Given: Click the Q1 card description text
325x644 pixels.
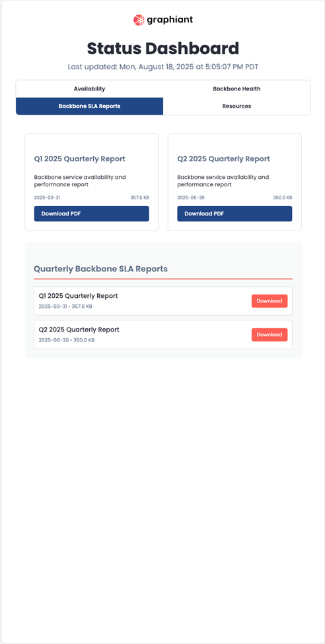Looking at the screenshot, I should point(80,181).
